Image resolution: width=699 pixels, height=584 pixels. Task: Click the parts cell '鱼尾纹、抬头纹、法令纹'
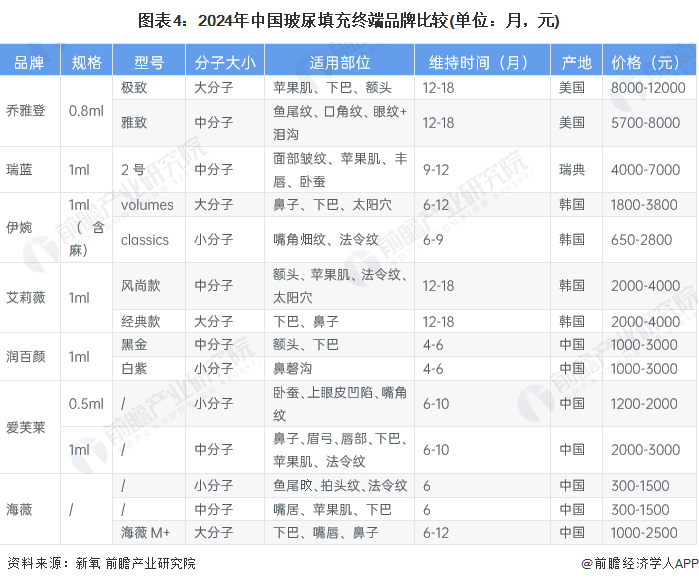click(340, 485)
